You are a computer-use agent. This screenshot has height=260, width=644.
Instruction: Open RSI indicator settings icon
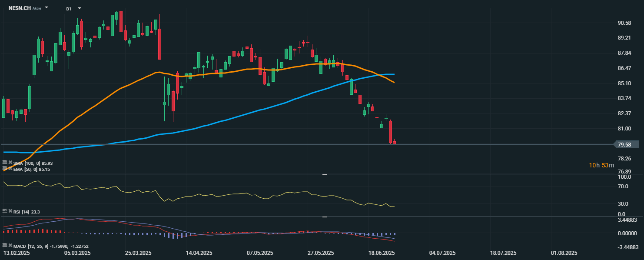[5, 211]
